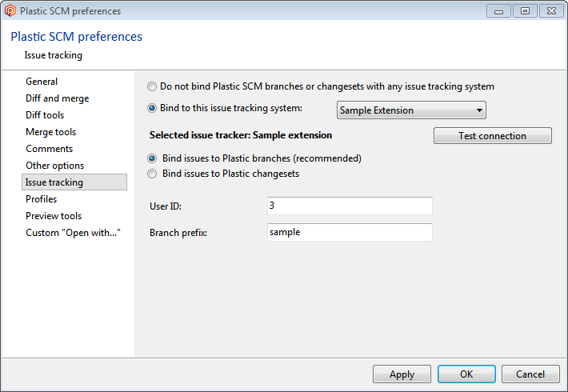Switch to Comments preferences
Image resolution: width=568 pixels, height=392 pixels.
50,149
